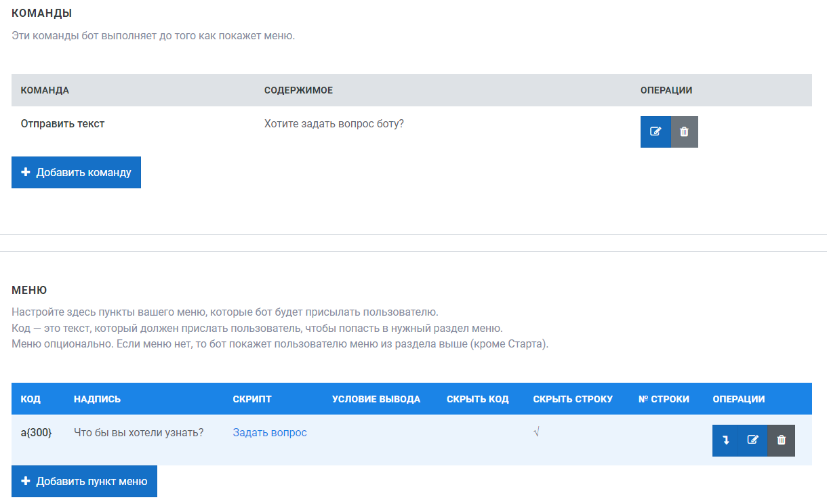The width and height of the screenshot is (827, 504).
Task: Click the "Скрыть код" column header
Action: click(477, 399)
